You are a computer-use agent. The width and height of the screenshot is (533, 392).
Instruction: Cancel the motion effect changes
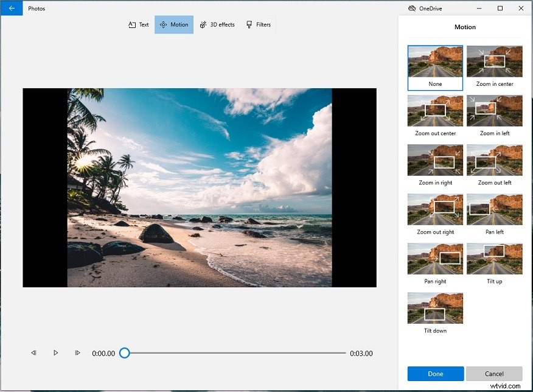(494, 373)
